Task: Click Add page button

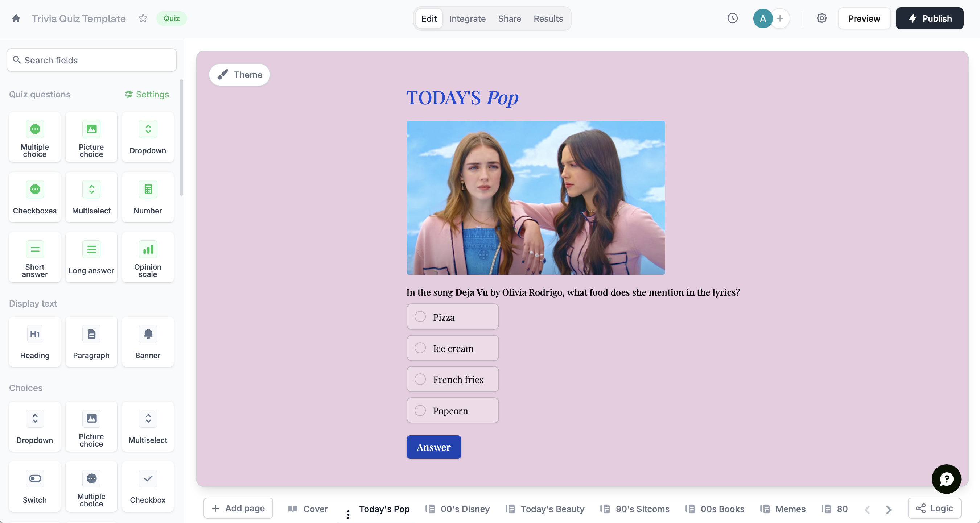Action: (x=238, y=508)
